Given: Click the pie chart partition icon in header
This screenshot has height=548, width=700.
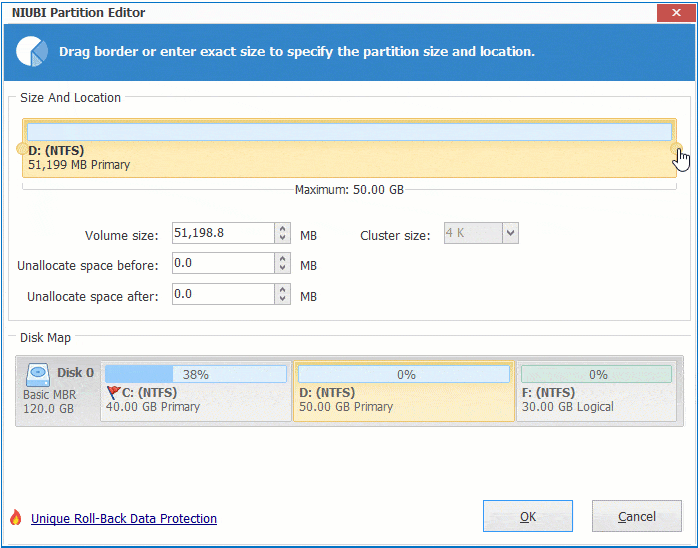Looking at the screenshot, I should point(33,51).
